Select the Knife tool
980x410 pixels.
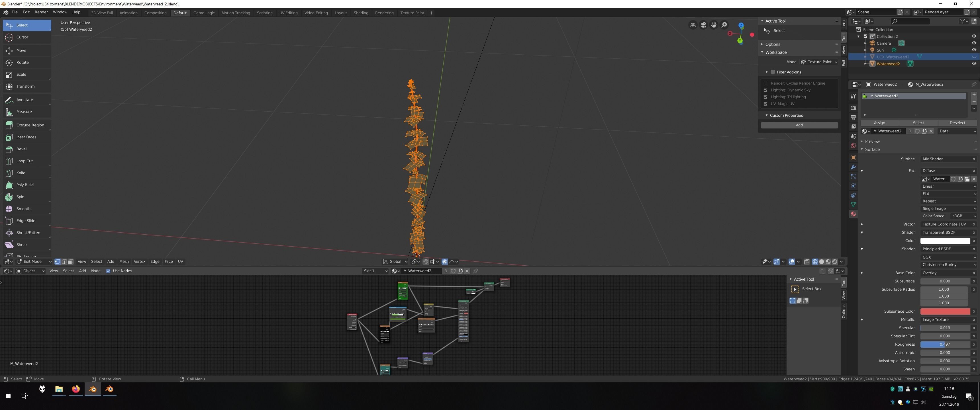coord(26,173)
